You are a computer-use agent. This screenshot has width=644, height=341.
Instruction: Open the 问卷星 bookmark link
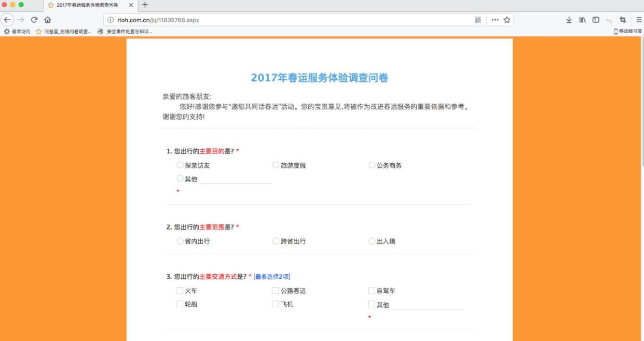pyautogui.click(x=64, y=32)
